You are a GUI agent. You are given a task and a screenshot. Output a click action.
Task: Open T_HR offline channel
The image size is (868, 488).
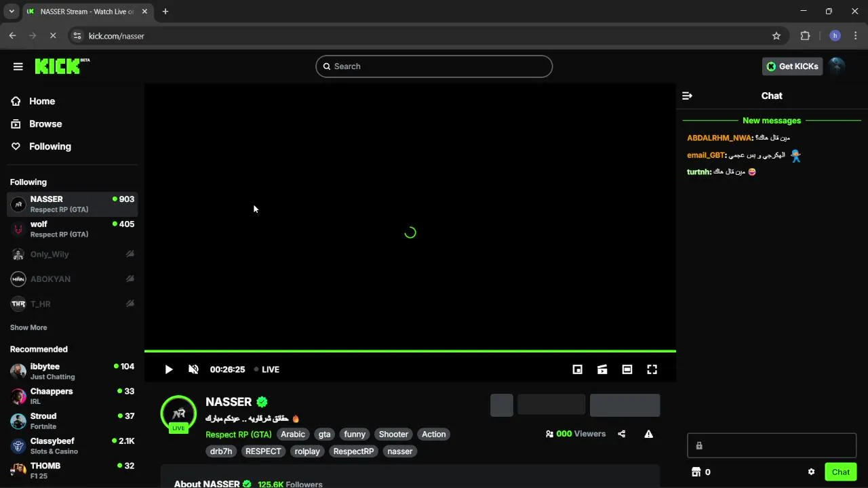click(73, 304)
